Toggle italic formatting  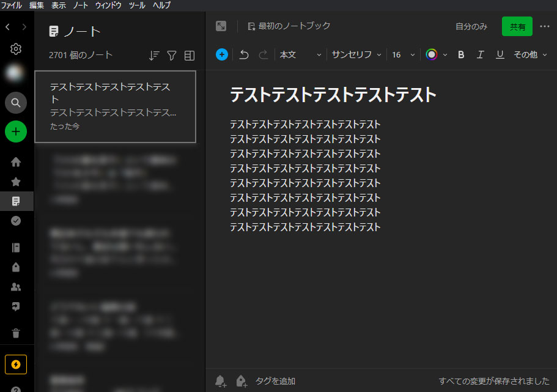480,54
